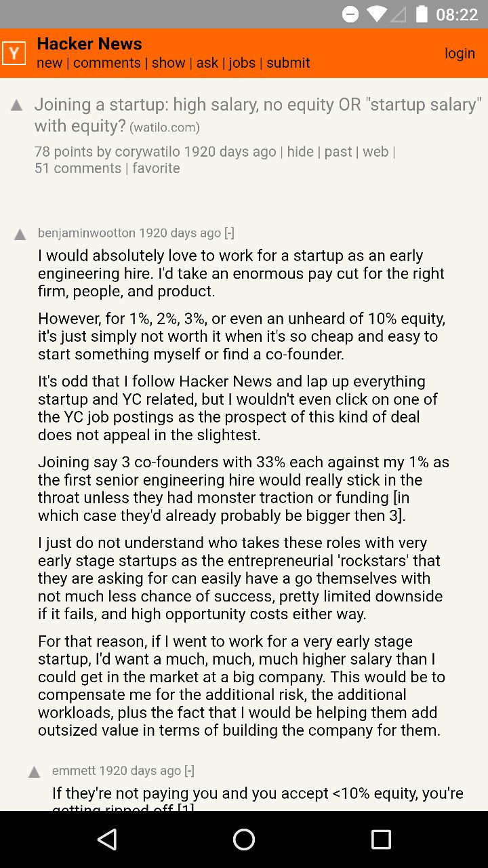Tap the Y Combinator logo icon
The width and height of the screenshot is (488, 868).
[x=14, y=53]
